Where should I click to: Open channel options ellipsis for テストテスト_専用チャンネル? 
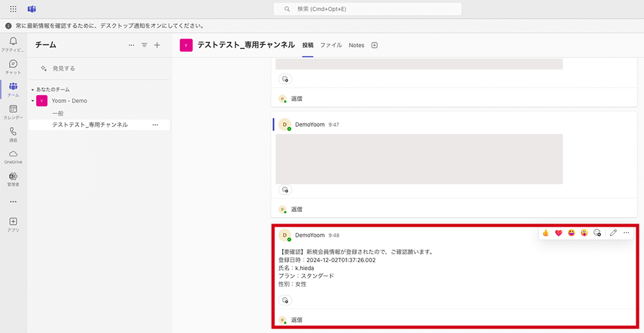pyautogui.click(x=155, y=125)
